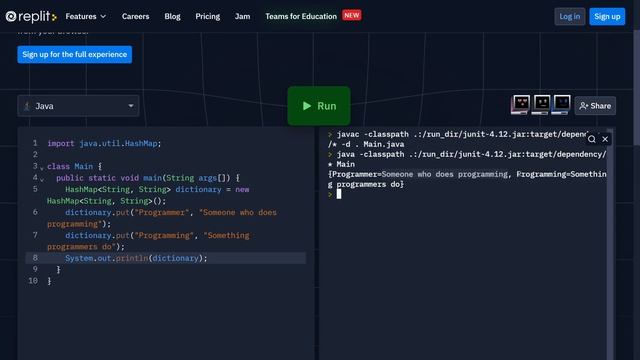
Task: Run the code with the Run button
Action: (319, 106)
